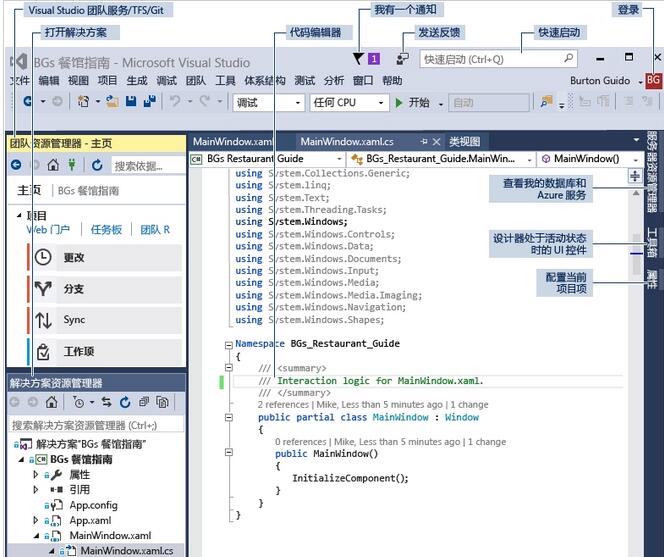Screen dimensions: 664x557
Task: Click the undo toolbar icon
Action: tap(175, 102)
